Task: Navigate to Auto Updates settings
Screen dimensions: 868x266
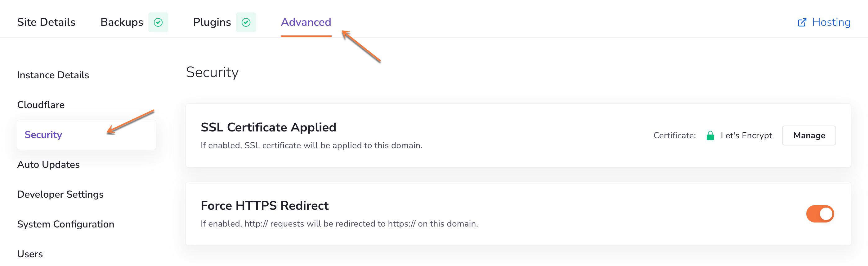Action: (48, 164)
